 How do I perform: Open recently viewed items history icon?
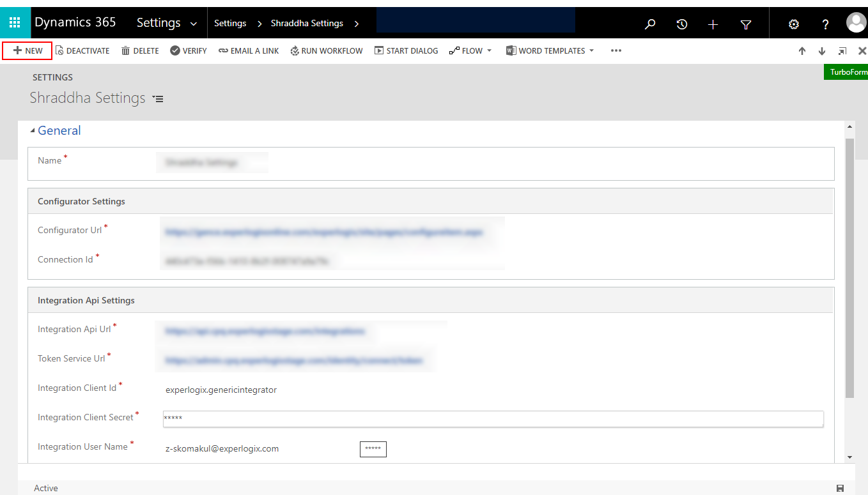[682, 24]
